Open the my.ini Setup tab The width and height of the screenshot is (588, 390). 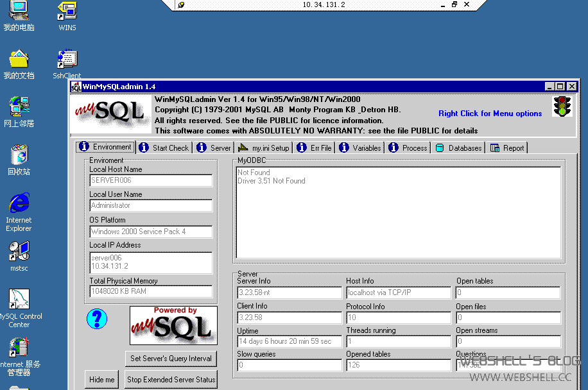pyautogui.click(x=264, y=148)
